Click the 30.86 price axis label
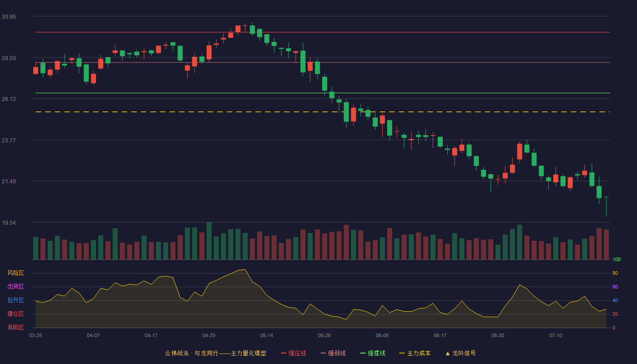Screen dimensions: 637x364 [x=9, y=16]
